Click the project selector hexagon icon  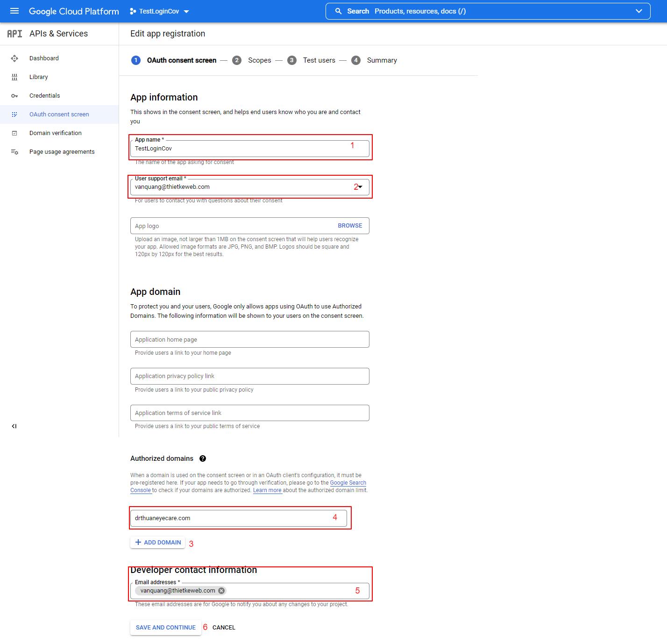pyautogui.click(x=133, y=11)
